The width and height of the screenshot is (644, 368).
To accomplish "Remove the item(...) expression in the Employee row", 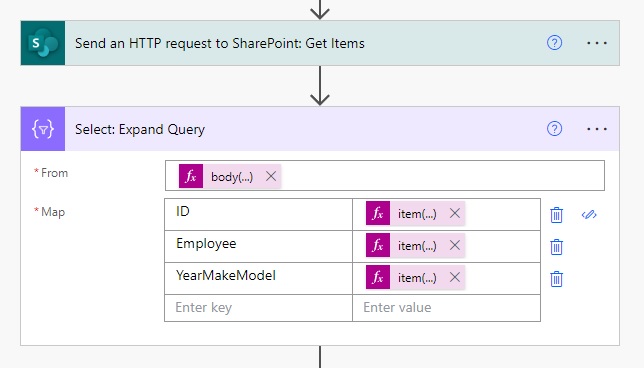I will [x=455, y=245].
